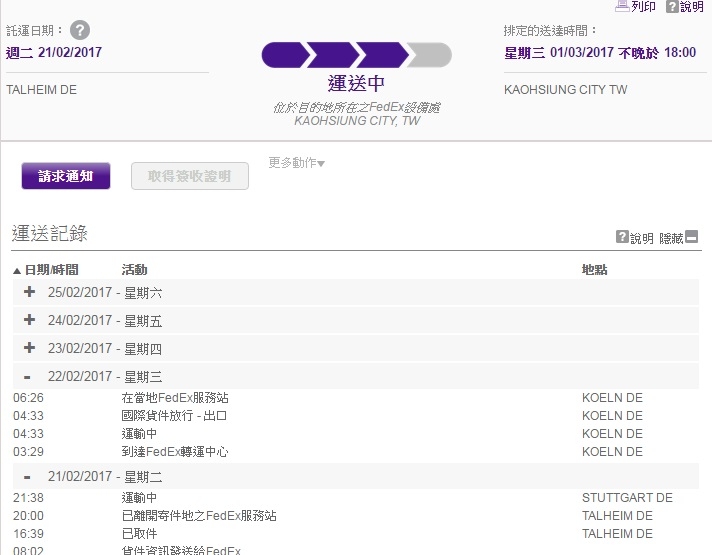Click destination KAOHSIUNG CITY TW text

tap(565, 89)
